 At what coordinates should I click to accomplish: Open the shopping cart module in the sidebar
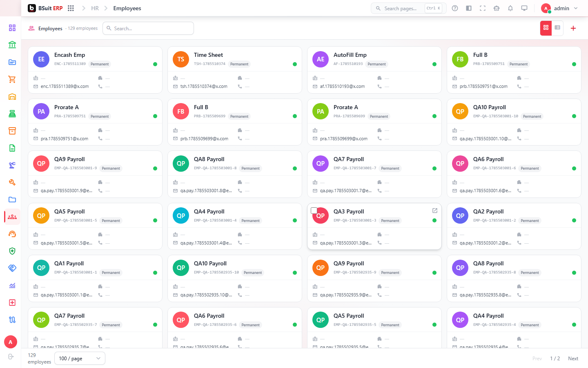(x=12, y=79)
